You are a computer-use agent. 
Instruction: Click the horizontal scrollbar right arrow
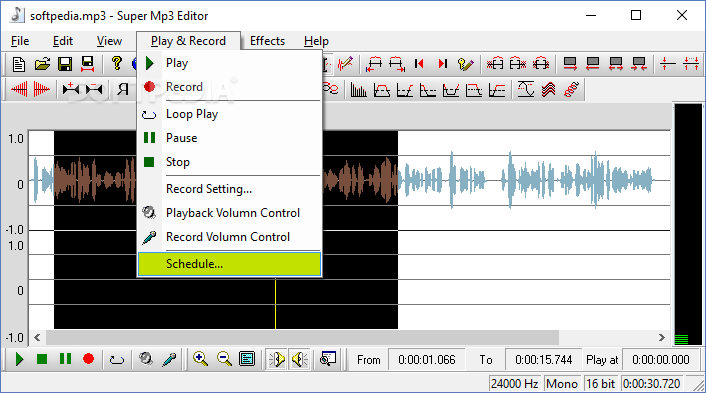click(661, 337)
